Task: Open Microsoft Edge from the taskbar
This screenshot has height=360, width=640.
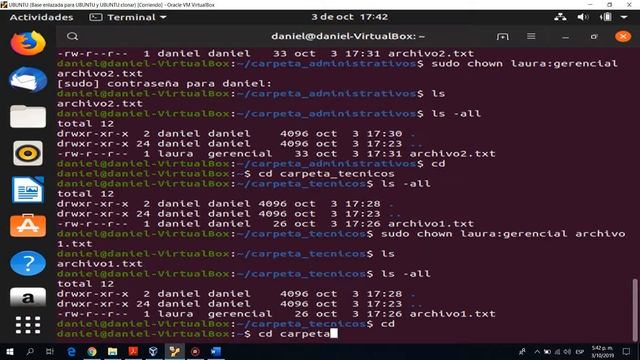Action: tap(71, 351)
